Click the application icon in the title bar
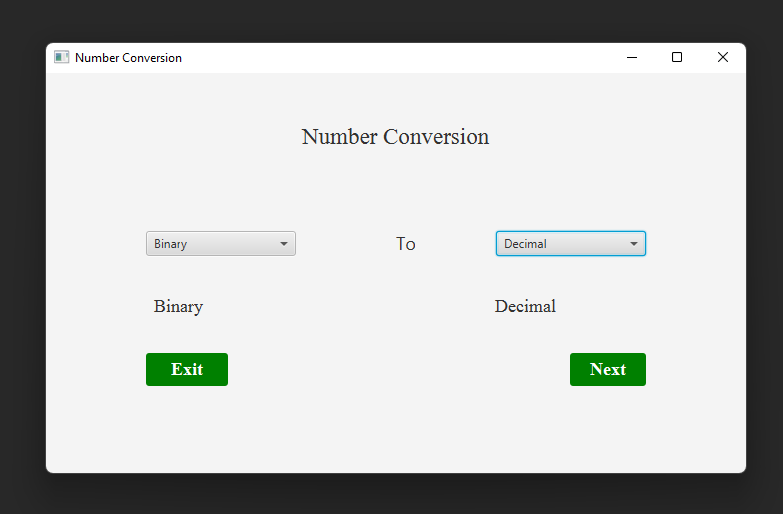This screenshot has width=783, height=514. 61,57
